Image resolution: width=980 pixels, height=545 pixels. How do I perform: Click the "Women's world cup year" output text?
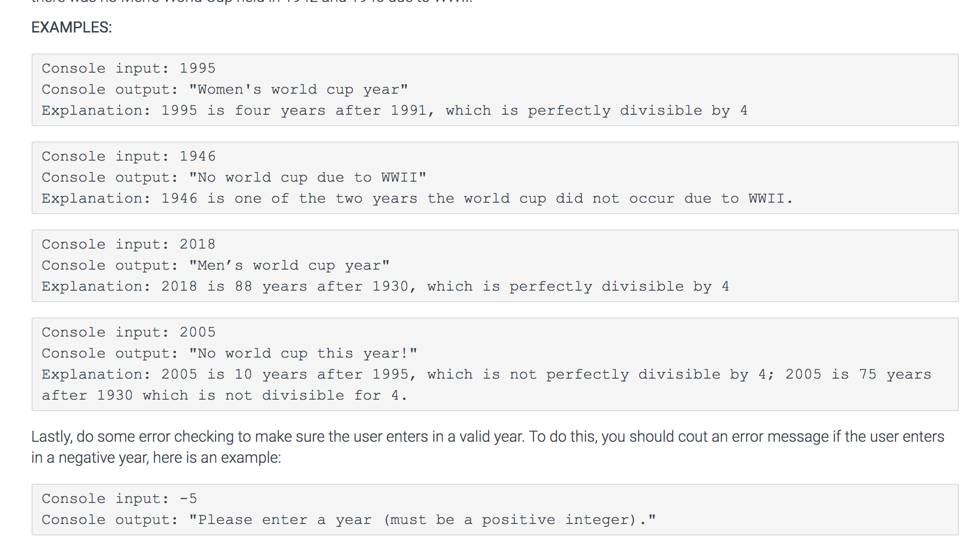pyautogui.click(x=298, y=89)
